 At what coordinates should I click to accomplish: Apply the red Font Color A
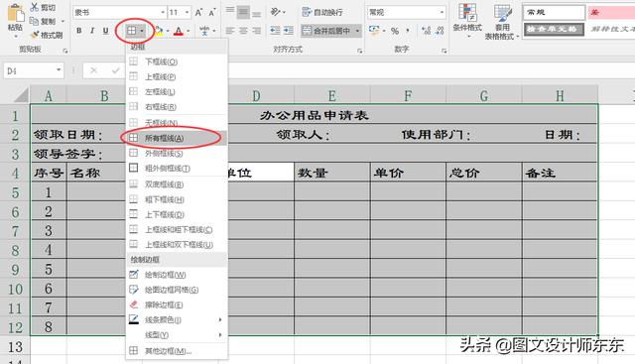coord(179,31)
